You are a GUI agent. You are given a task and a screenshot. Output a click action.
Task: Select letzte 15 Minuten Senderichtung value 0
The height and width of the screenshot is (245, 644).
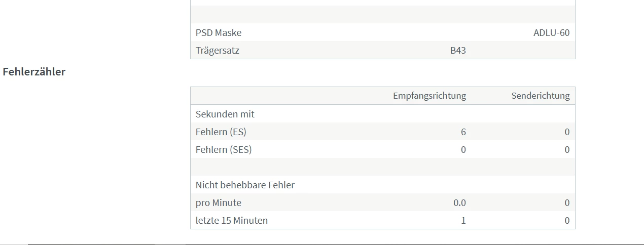point(567,221)
